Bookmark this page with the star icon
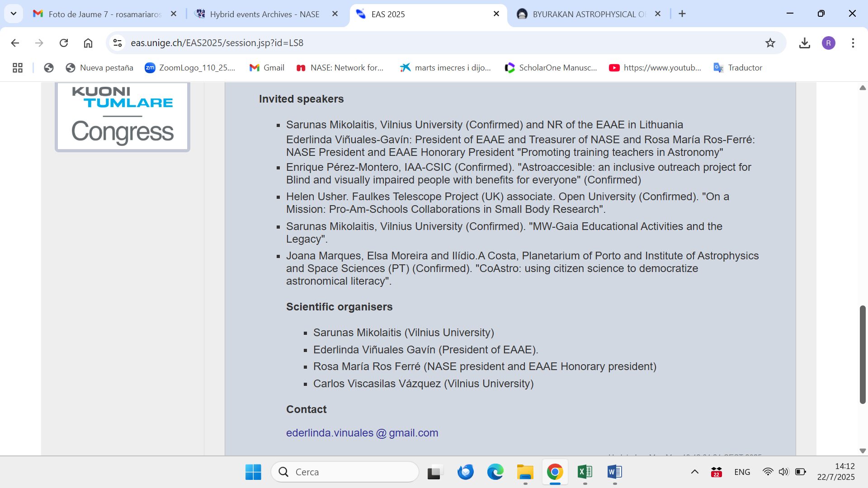Viewport: 868px width, 488px height. click(x=770, y=43)
